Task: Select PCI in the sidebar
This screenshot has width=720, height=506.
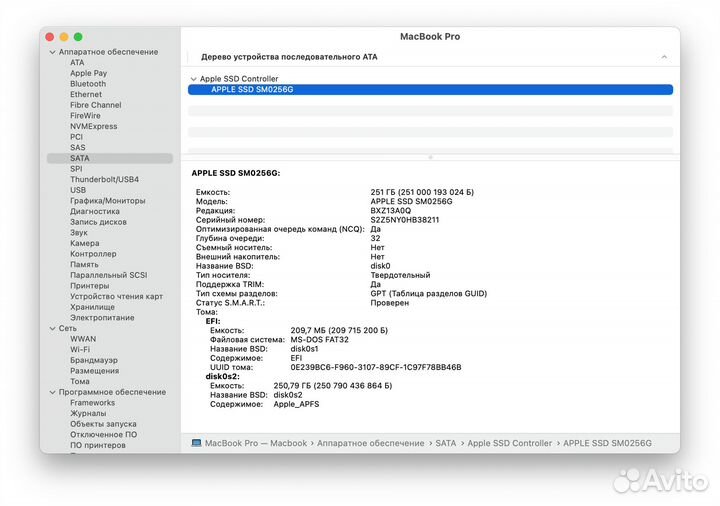Action: pos(76,137)
